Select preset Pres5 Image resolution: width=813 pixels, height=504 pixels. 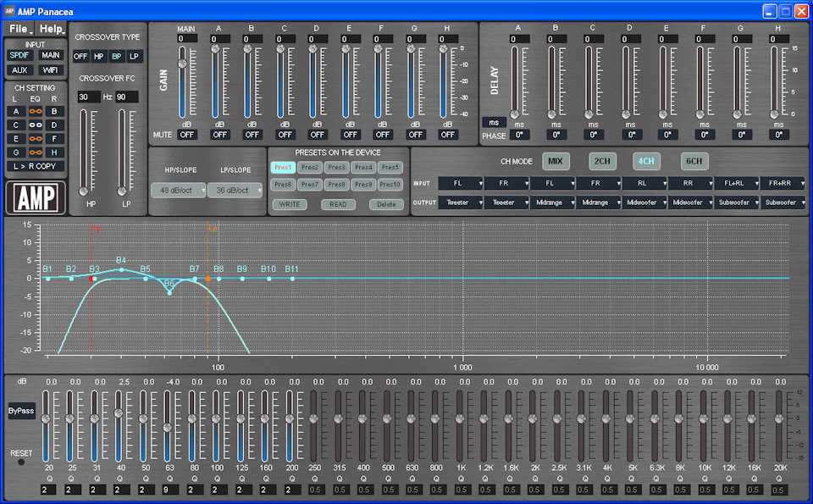point(390,168)
